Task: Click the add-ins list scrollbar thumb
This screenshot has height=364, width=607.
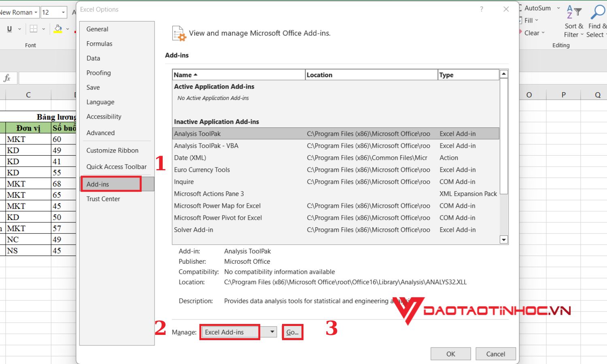Action: [504, 136]
